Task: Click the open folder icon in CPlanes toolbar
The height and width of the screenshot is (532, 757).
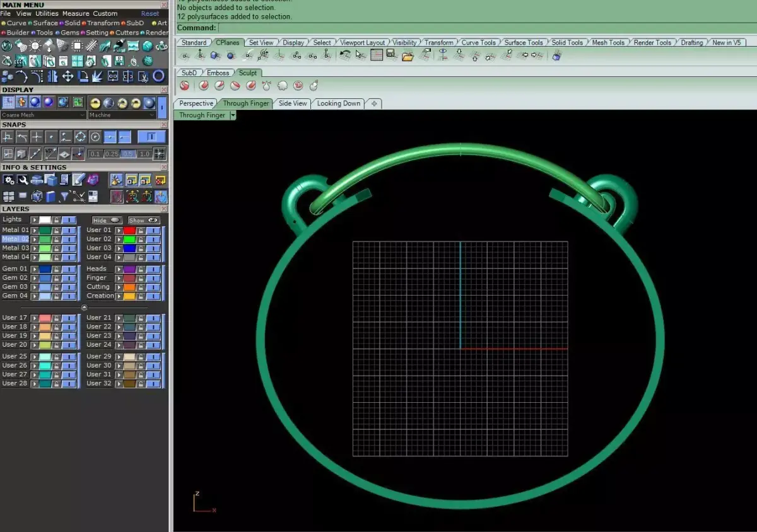Action: (408, 55)
